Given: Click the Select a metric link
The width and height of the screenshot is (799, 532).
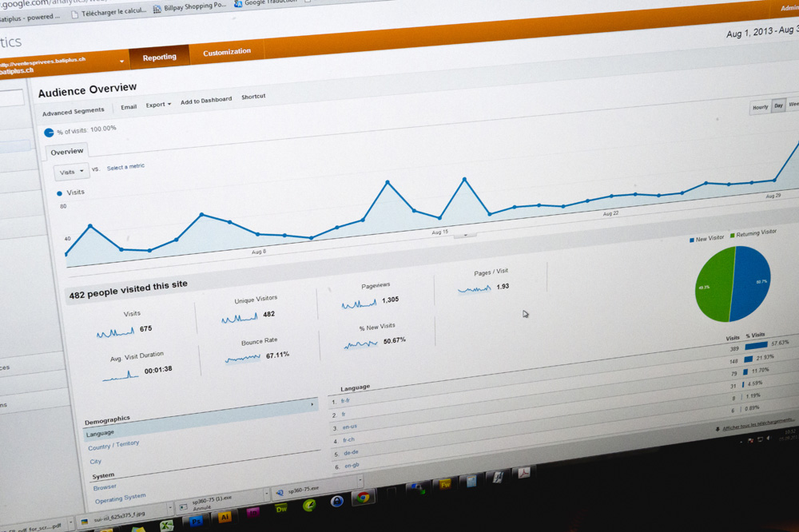Looking at the screenshot, I should coord(125,167).
